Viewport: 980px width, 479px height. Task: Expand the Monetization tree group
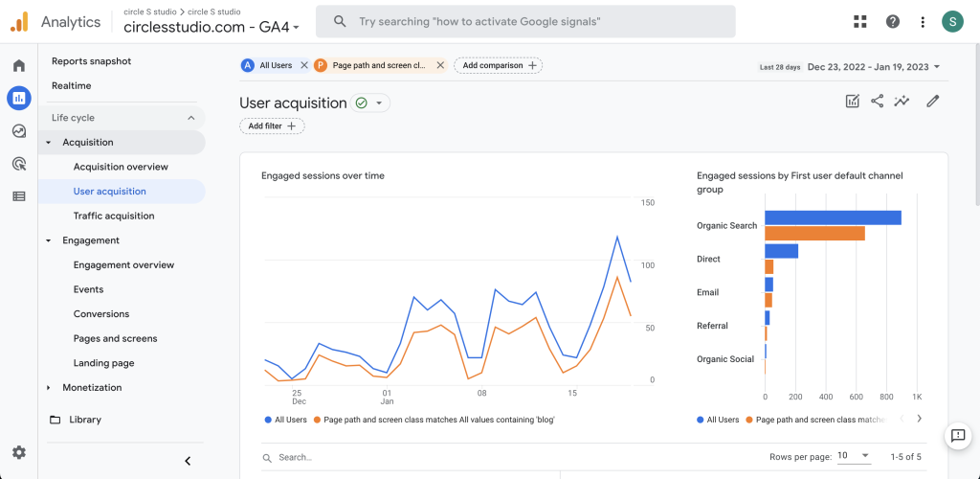tap(49, 388)
